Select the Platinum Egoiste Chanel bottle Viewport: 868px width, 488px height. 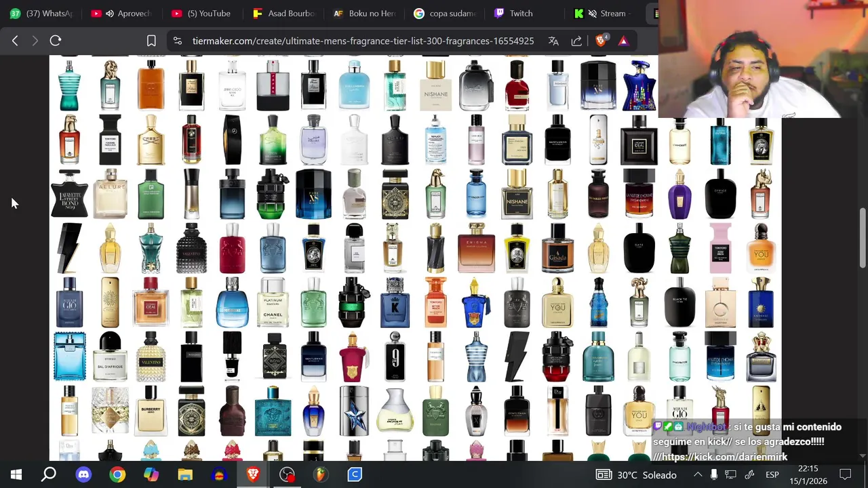coord(273,302)
